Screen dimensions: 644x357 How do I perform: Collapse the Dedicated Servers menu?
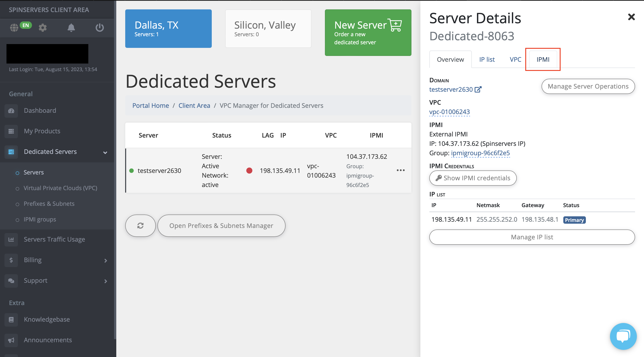pyautogui.click(x=105, y=152)
